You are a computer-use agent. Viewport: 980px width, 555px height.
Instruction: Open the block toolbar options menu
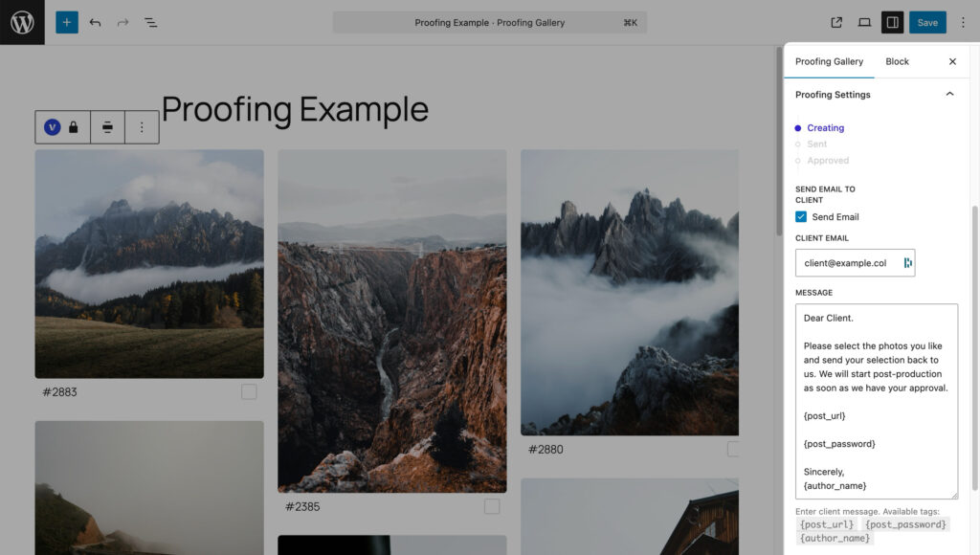[x=142, y=127]
